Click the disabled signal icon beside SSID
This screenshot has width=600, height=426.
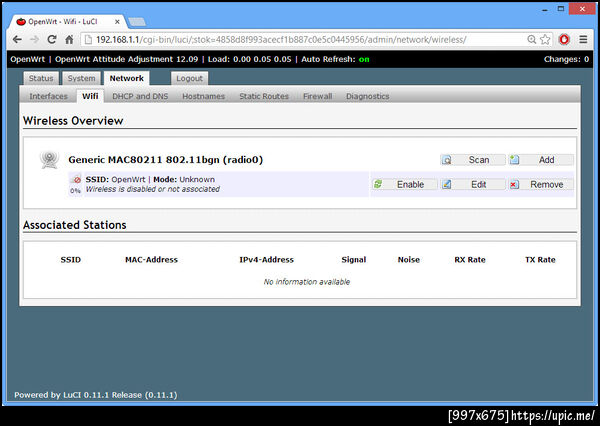[x=76, y=180]
